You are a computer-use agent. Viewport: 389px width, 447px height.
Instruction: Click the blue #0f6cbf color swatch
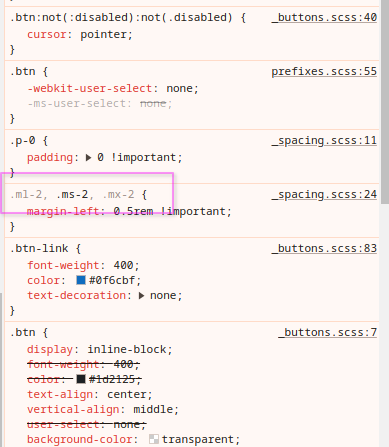click(81, 280)
